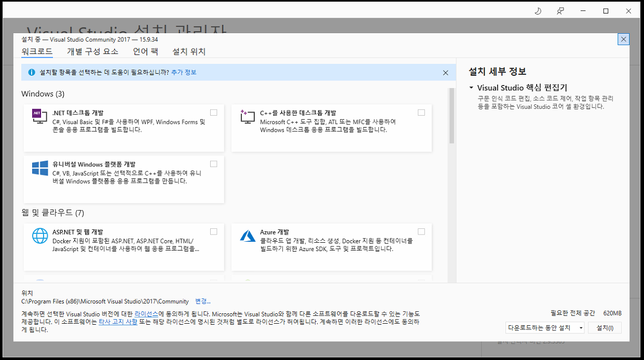Click the feedback icon in title bar
The image size is (644, 360).
[x=560, y=11]
